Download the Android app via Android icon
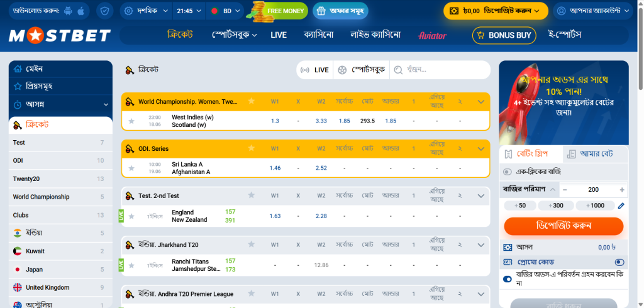 [68, 11]
